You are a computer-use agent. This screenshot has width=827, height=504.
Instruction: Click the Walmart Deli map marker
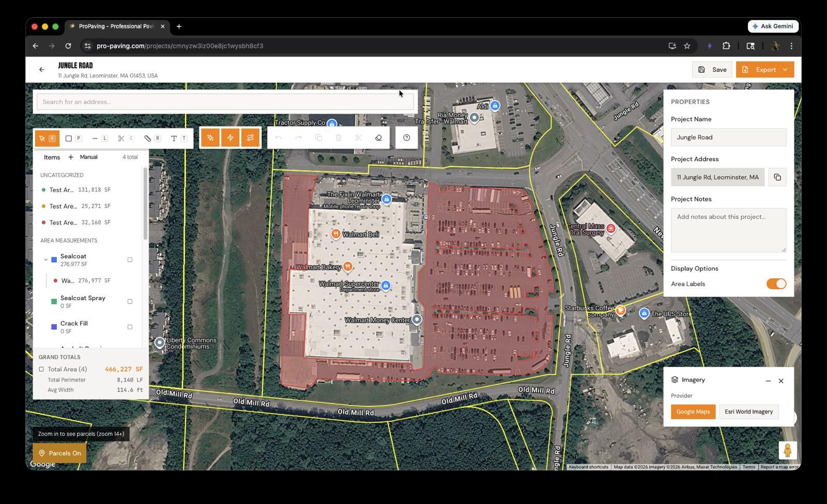(x=335, y=234)
